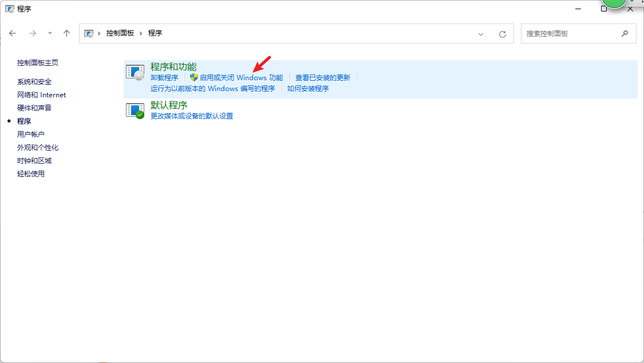This screenshot has height=363, width=644.
Task: Click 卸载程序 link
Action: click(164, 78)
